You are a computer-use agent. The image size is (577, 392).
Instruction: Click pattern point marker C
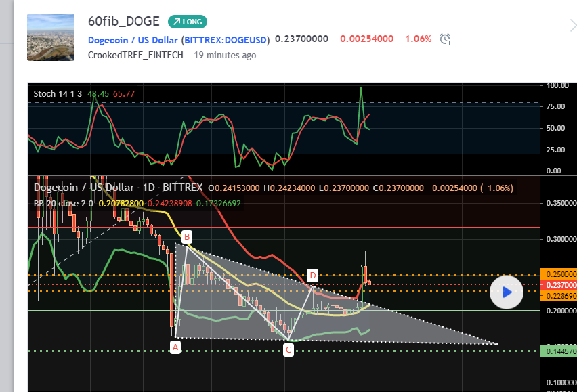tap(288, 349)
